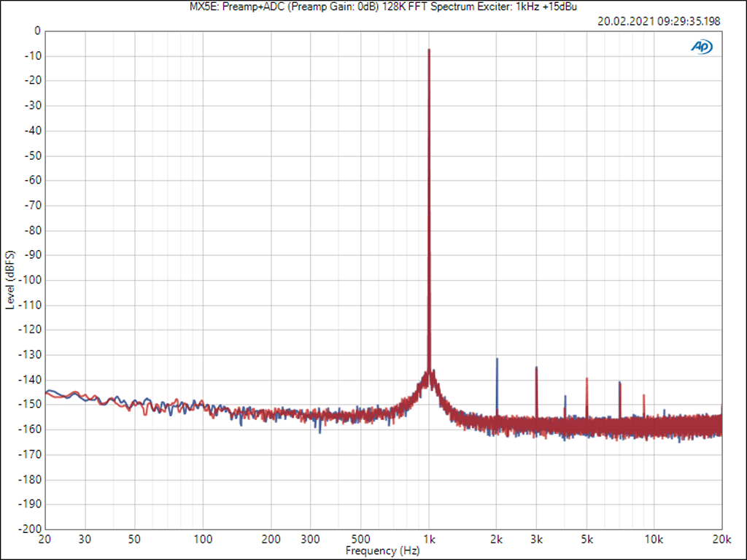Click the 1k tick label on frequency axis
Viewport: 747px width, 560px height.
point(429,540)
